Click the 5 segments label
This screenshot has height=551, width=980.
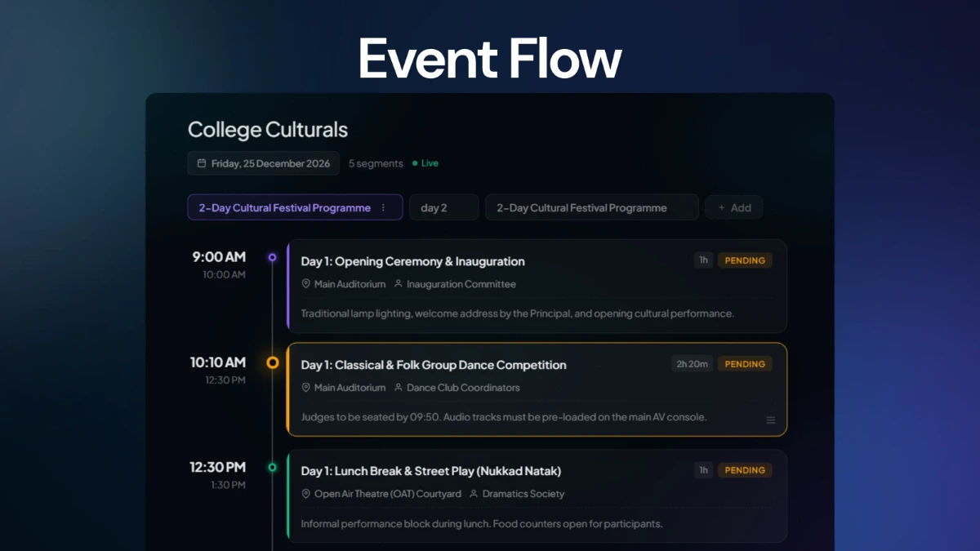(376, 163)
